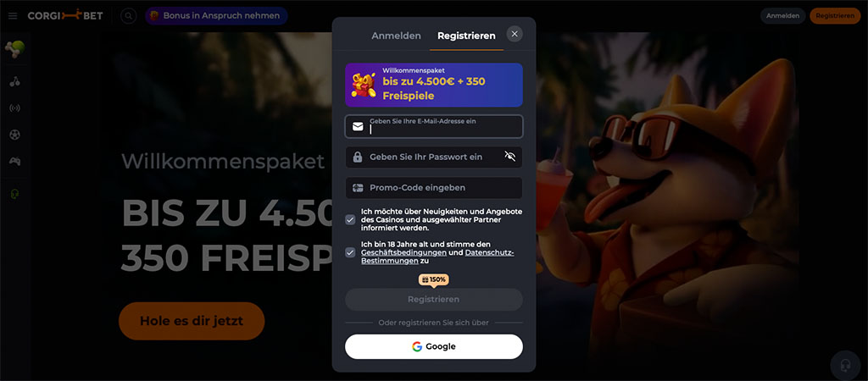Screen dimensions: 868x381
Task: Switch to the Anmelden tab
Action: tap(396, 36)
